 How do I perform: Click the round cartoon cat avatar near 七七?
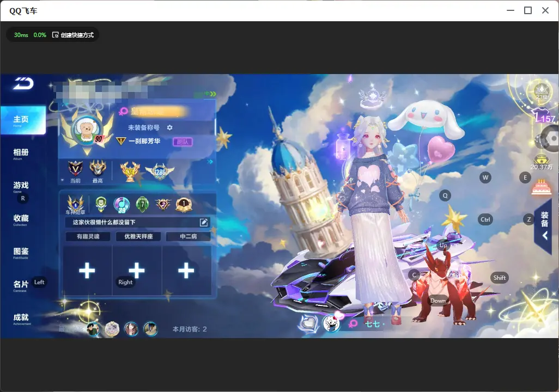tap(332, 323)
